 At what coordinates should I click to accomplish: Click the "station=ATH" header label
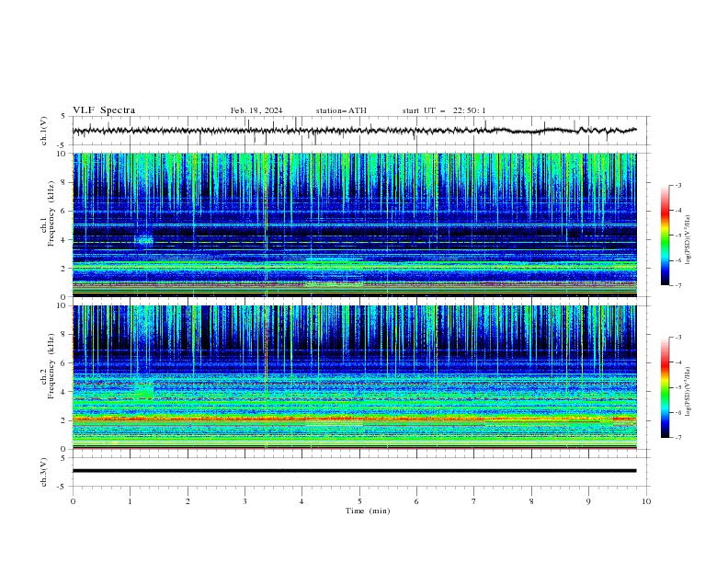coord(341,110)
